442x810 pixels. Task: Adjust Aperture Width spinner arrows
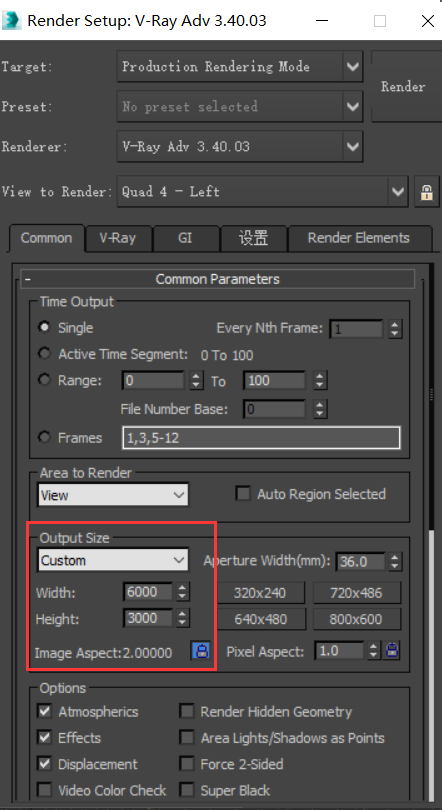(x=394, y=562)
